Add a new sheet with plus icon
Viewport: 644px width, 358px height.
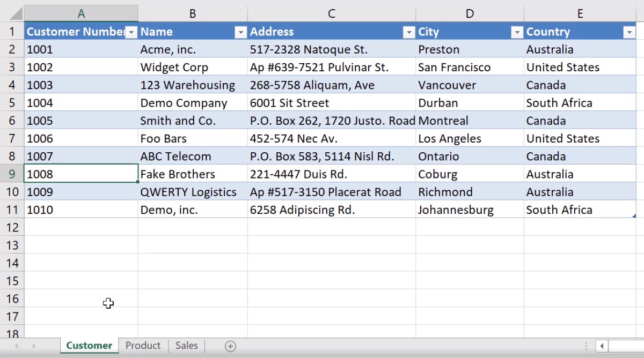pyautogui.click(x=230, y=346)
